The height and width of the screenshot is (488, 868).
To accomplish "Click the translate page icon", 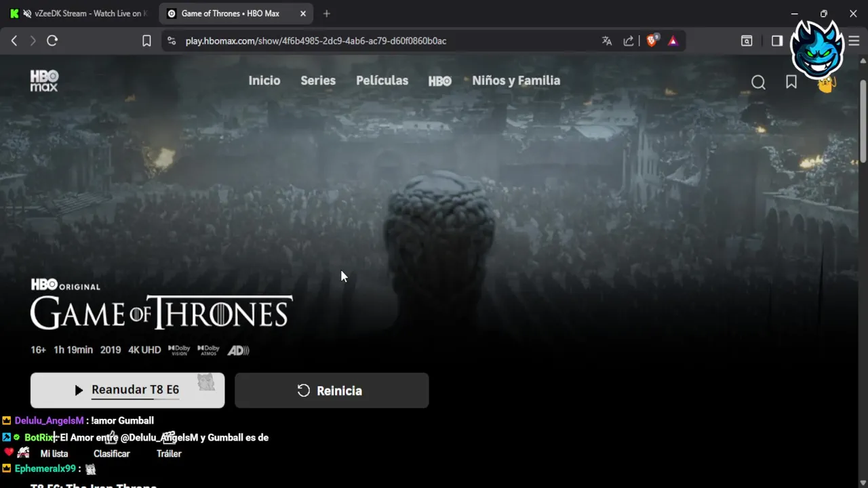I will click(x=607, y=41).
